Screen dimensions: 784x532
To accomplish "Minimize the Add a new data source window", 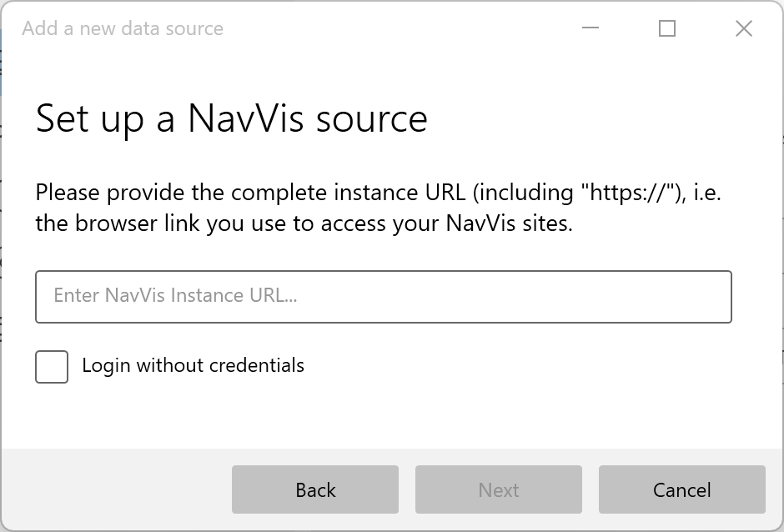I will pos(591,28).
